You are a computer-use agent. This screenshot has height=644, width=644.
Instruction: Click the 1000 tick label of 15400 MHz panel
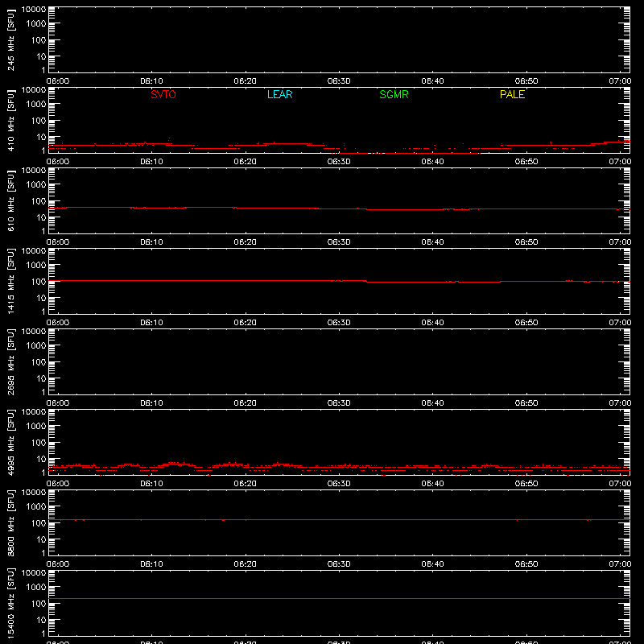[x=36, y=588]
